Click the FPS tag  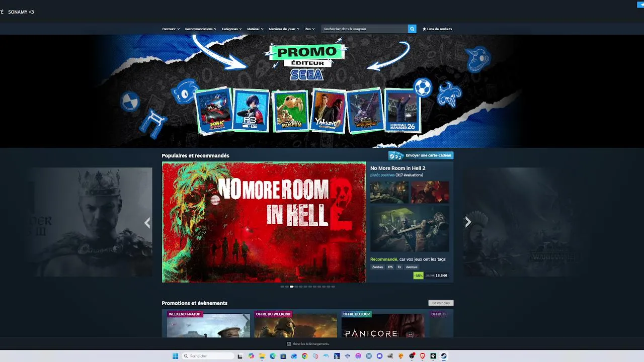[390, 267]
